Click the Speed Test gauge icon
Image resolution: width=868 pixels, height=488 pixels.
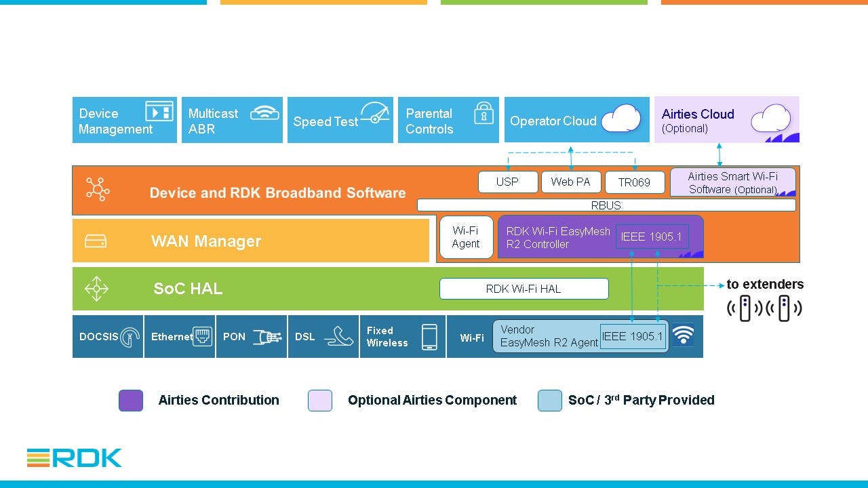(x=375, y=113)
